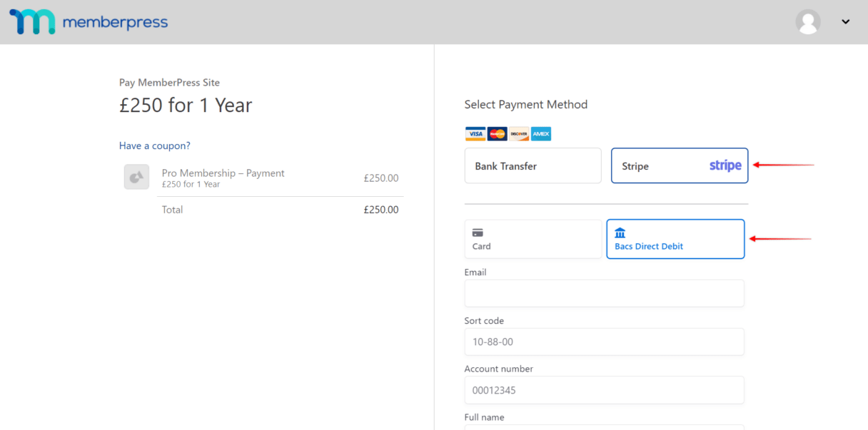Click the Amex card icon
868x430 pixels.
click(x=541, y=134)
